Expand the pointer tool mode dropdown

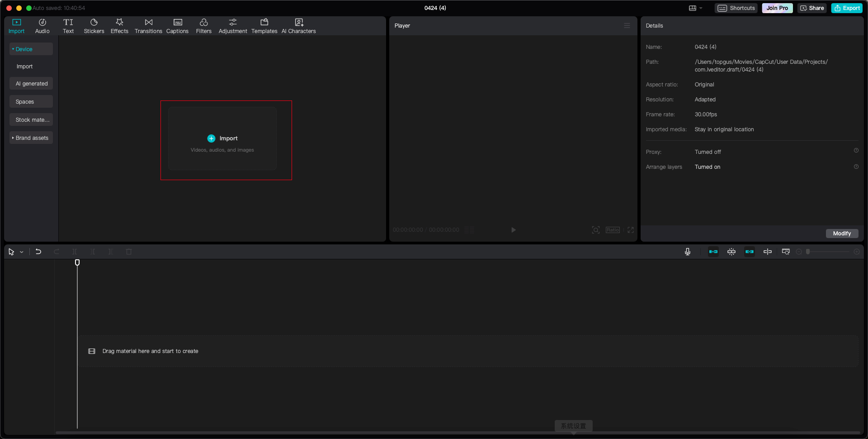click(22, 252)
